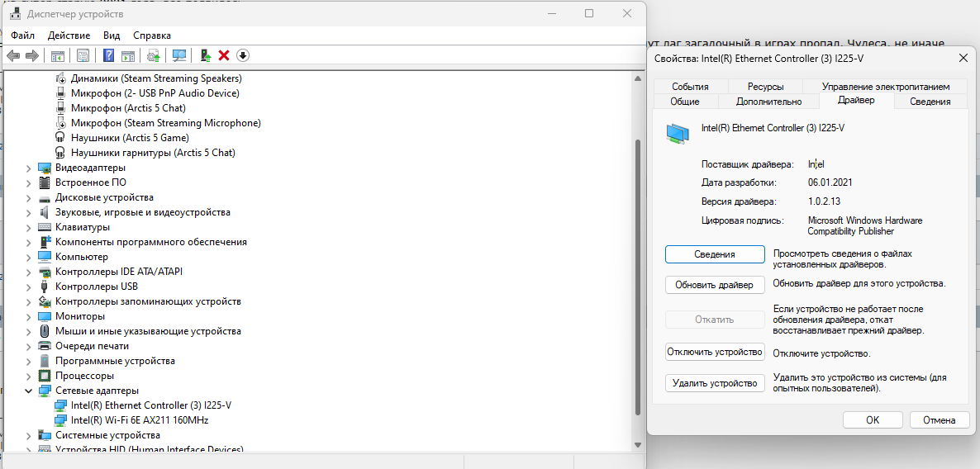
Task: Click the show/hide console tree icon
Action: click(58, 55)
